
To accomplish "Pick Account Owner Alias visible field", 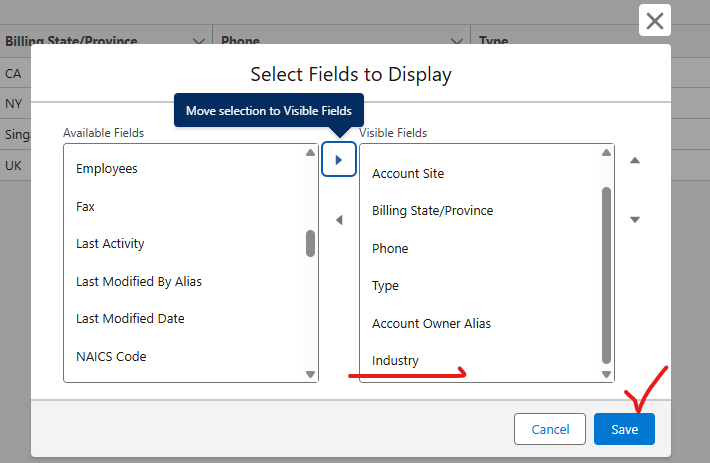I will pyautogui.click(x=431, y=323).
